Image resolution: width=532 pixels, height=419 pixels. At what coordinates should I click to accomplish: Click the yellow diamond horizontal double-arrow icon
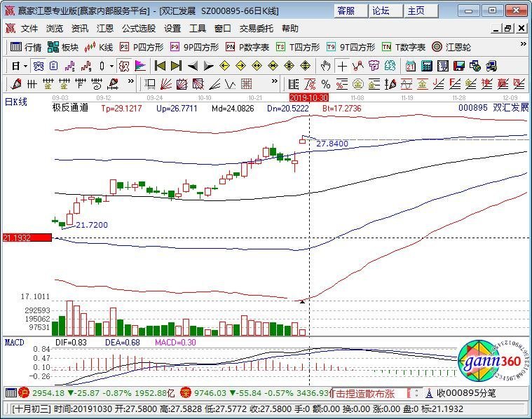click(x=257, y=66)
